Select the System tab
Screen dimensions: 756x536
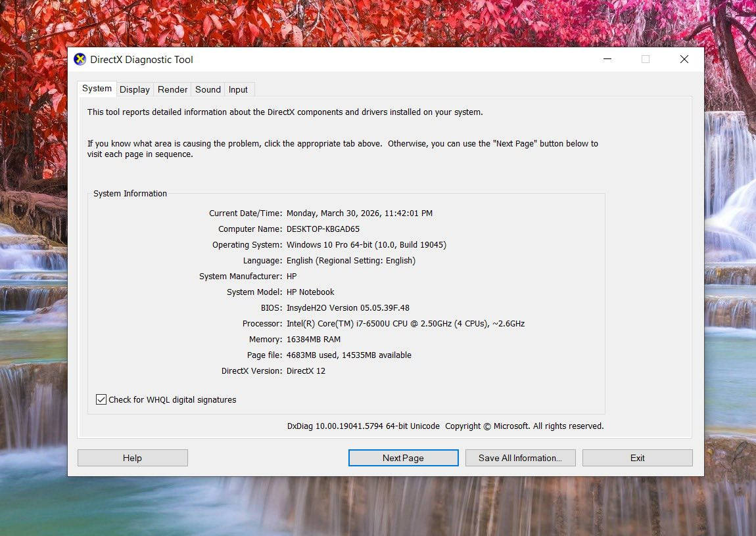pos(97,89)
